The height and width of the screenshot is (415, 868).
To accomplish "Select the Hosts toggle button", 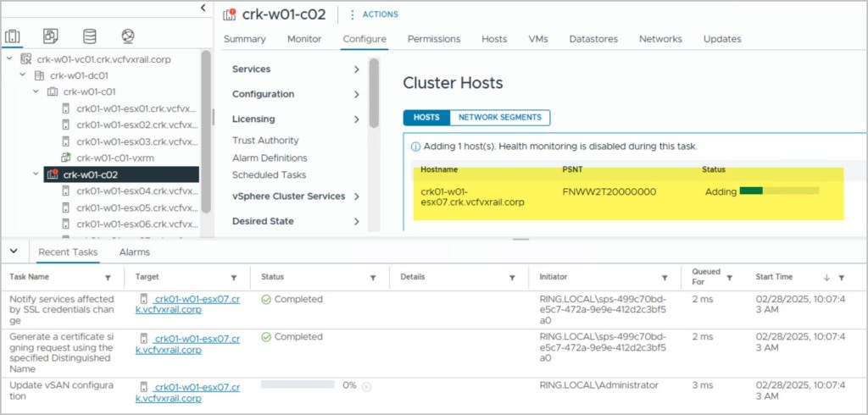I will [426, 118].
